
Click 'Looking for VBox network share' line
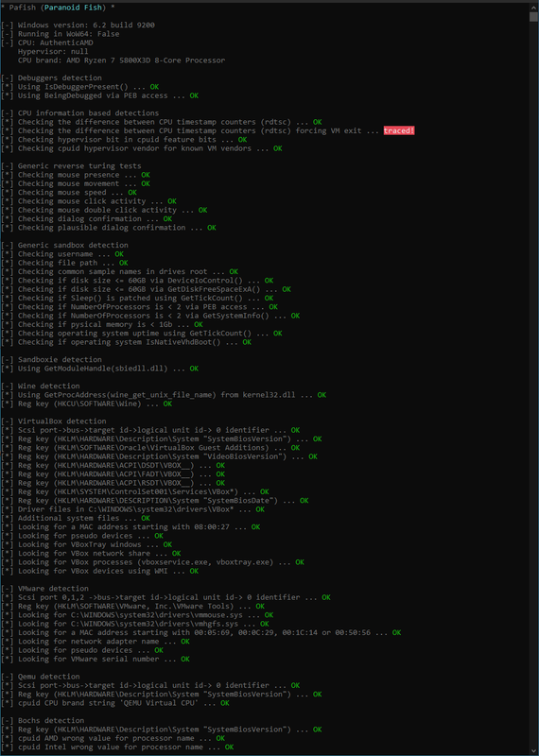(91, 553)
